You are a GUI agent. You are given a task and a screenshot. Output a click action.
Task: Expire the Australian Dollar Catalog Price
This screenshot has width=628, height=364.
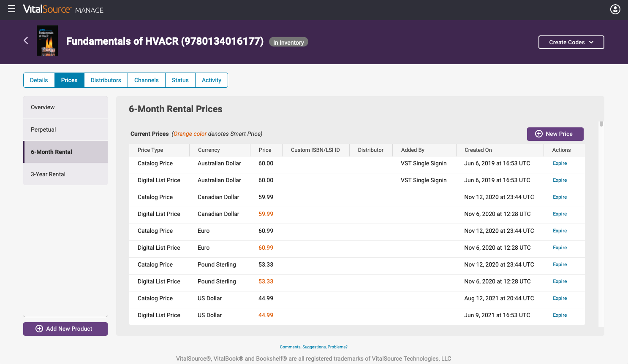click(560, 163)
